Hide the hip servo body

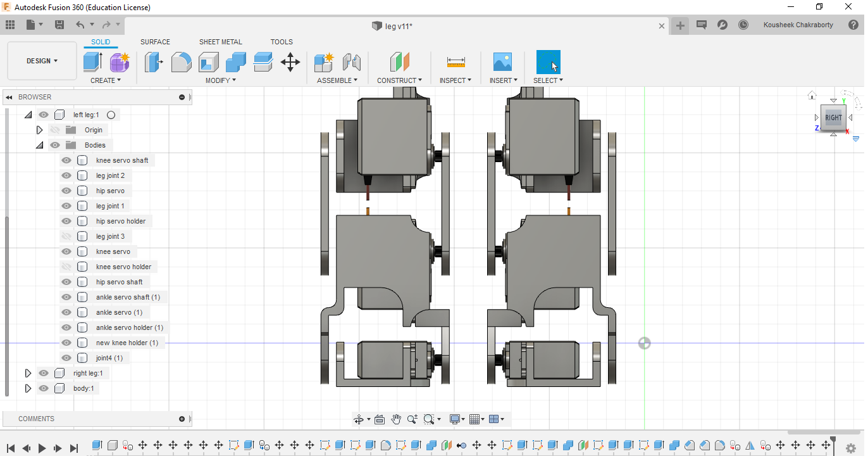(x=66, y=191)
